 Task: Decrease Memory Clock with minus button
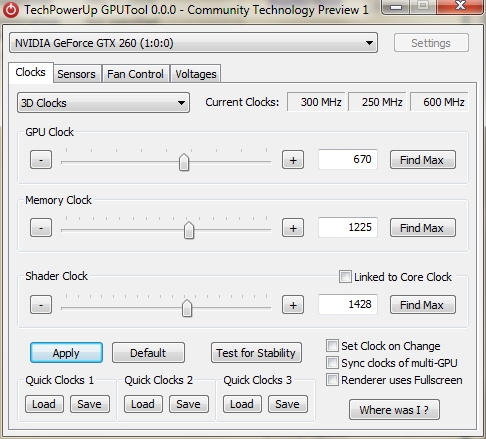(x=41, y=228)
